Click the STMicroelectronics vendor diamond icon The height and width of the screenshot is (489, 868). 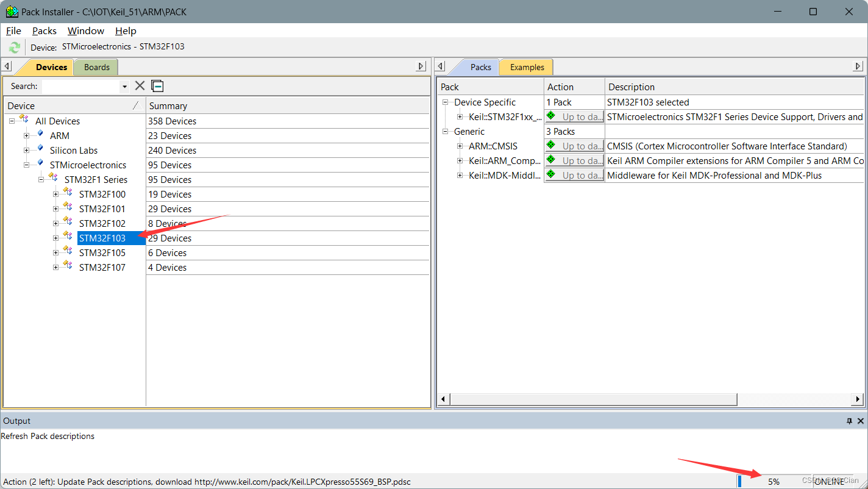[x=40, y=163]
